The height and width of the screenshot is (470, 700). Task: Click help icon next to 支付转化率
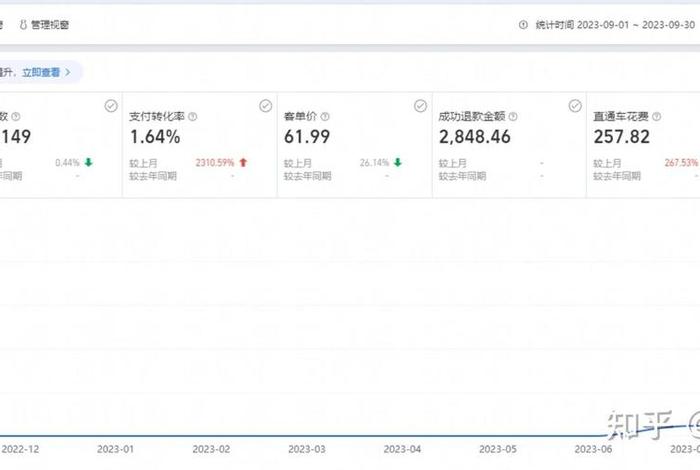coord(192,116)
